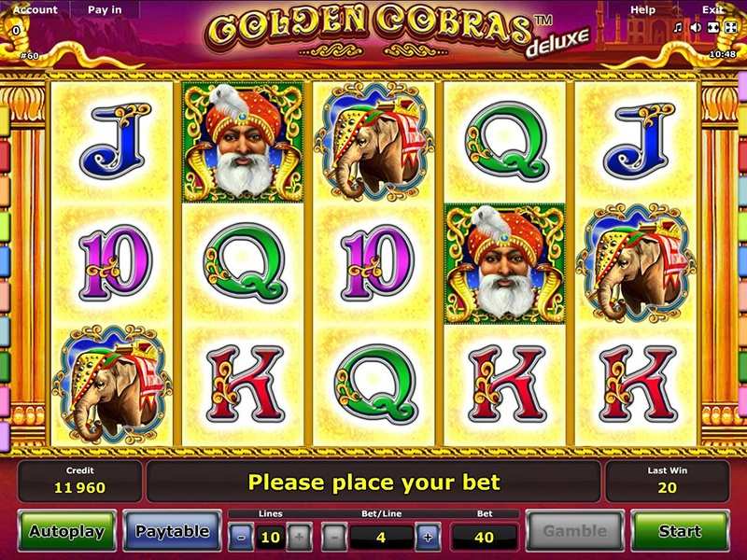747x560 pixels.
Task: Click the Start spin button
Action: point(680,531)
